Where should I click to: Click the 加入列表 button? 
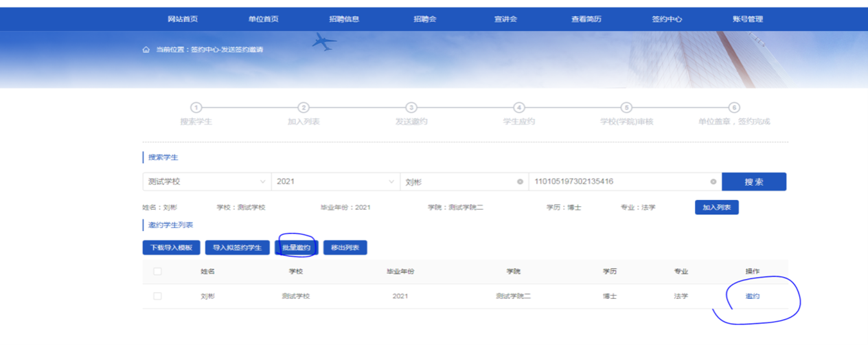[x=716, y=208]
